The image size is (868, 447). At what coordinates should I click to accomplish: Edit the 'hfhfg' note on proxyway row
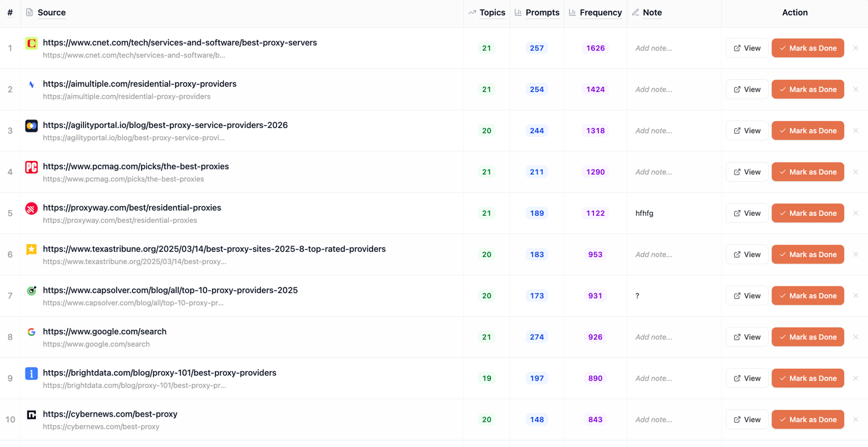(644, 213)
